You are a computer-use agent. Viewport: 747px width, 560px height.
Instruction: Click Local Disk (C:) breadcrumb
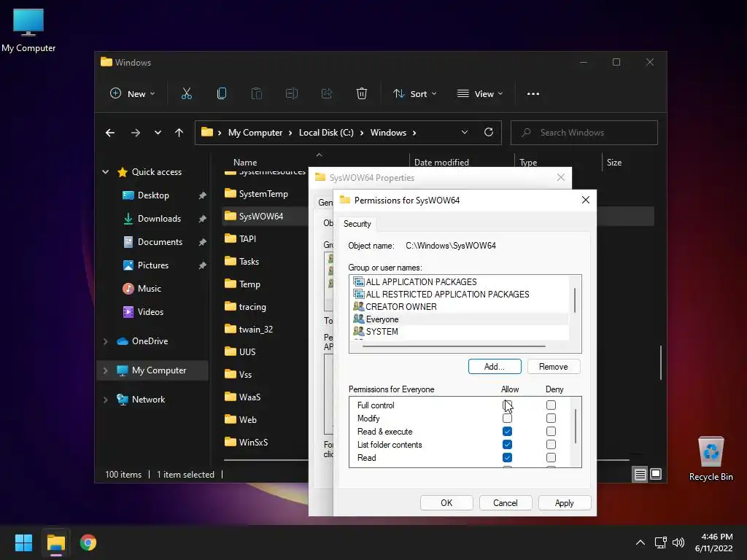click(326, 133)
